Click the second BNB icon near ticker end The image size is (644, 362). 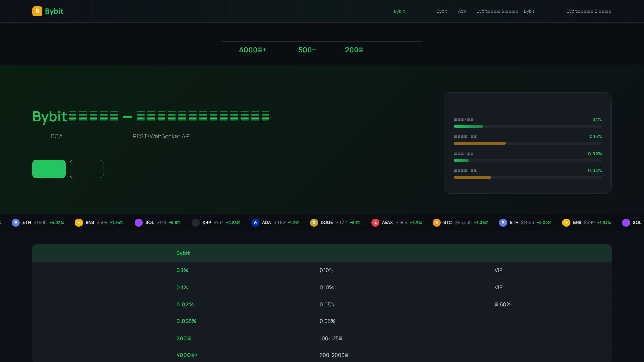[567, 222]
